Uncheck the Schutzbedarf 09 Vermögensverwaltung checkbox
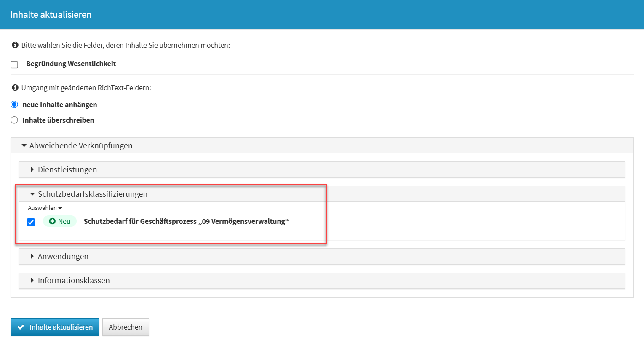 tap(31, 222)
